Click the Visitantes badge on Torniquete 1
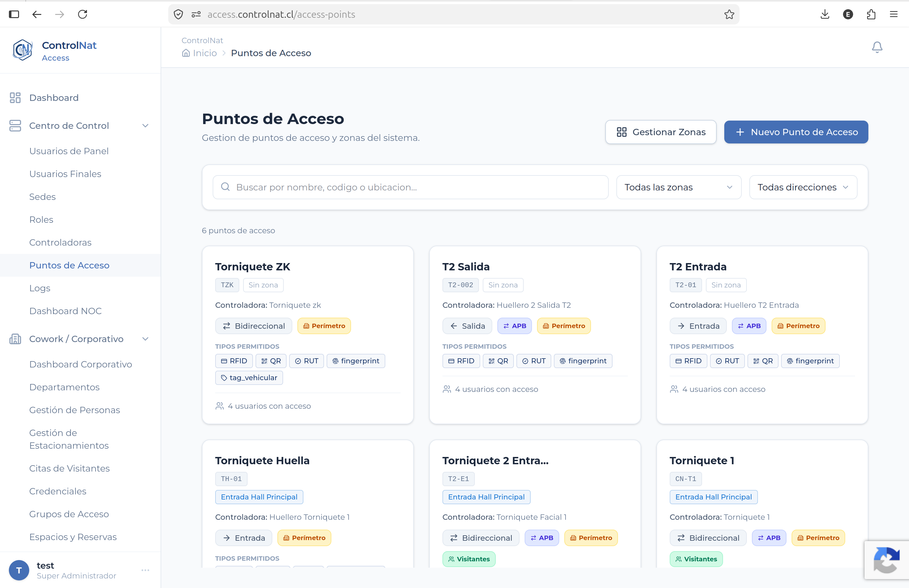 click(x=696, y=559)
